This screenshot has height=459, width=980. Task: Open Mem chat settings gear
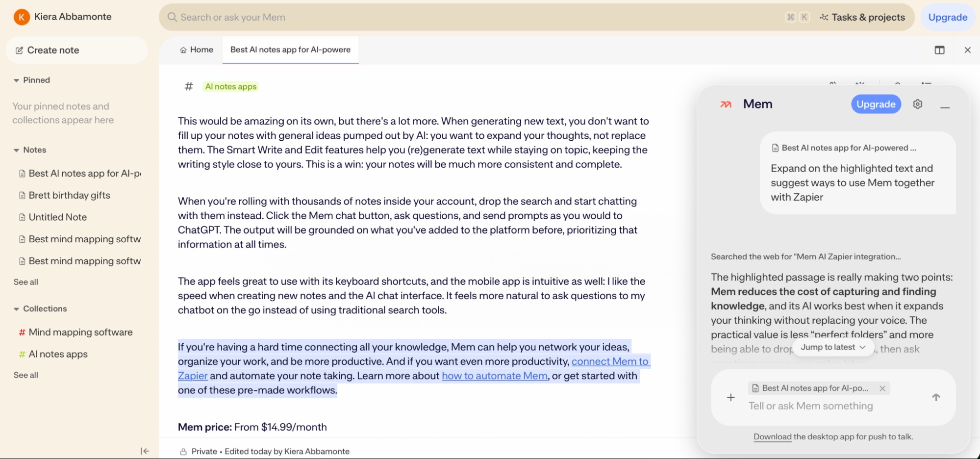point(918,104)
